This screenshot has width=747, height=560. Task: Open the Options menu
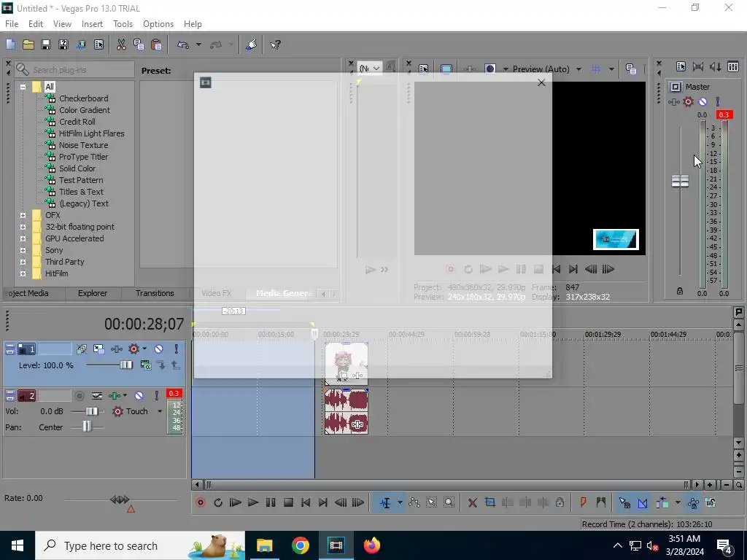158,24
